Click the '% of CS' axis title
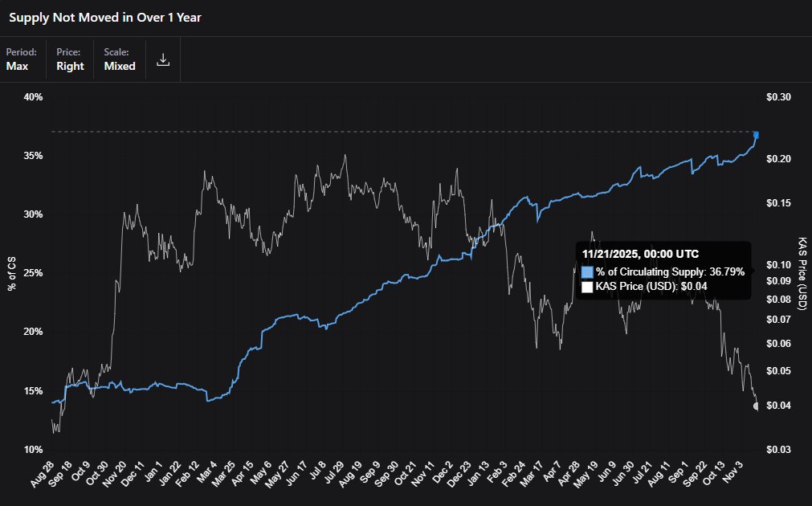 click(x=11, y=273)
